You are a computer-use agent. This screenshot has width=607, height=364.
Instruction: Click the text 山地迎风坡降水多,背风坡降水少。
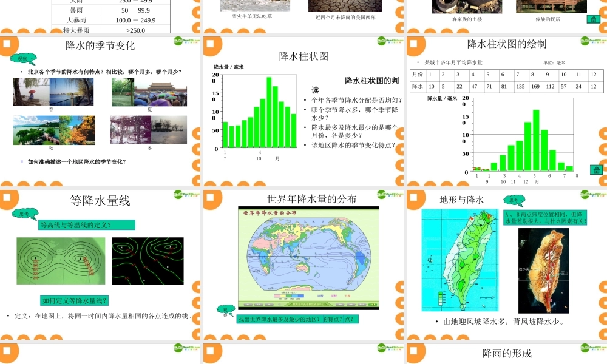click(504, 322)
